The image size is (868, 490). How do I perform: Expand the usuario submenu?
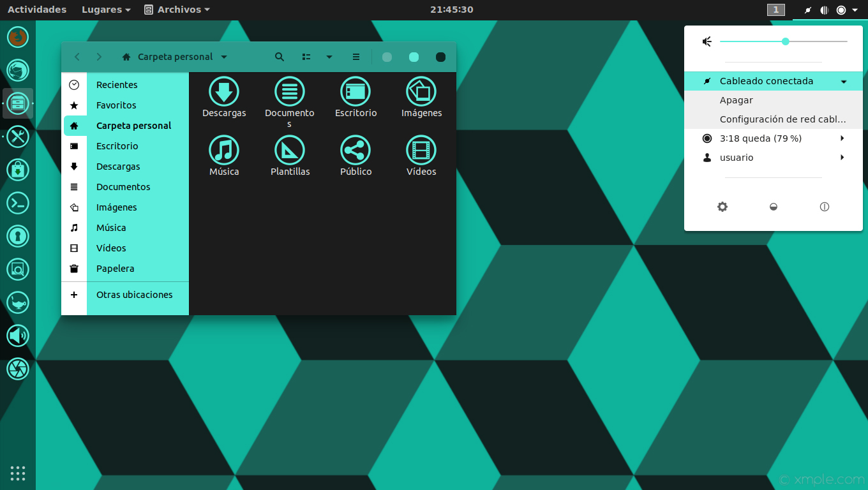(774, 158)
